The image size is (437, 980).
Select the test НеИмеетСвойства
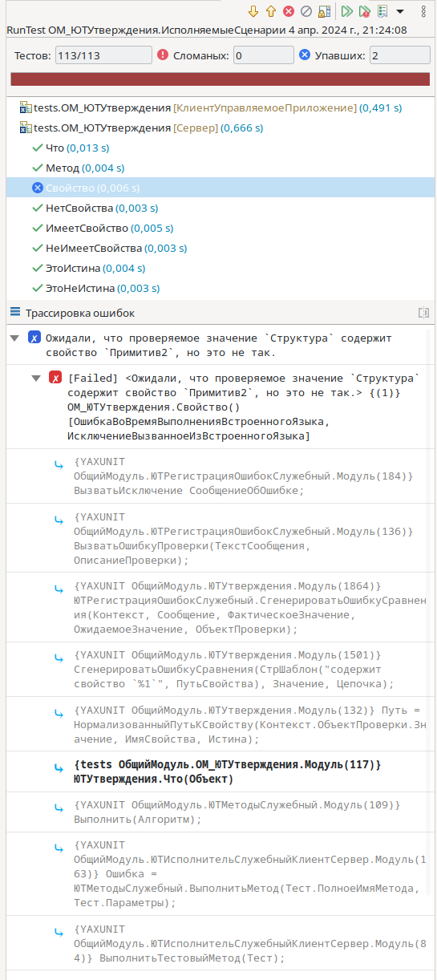coord(218,248)
